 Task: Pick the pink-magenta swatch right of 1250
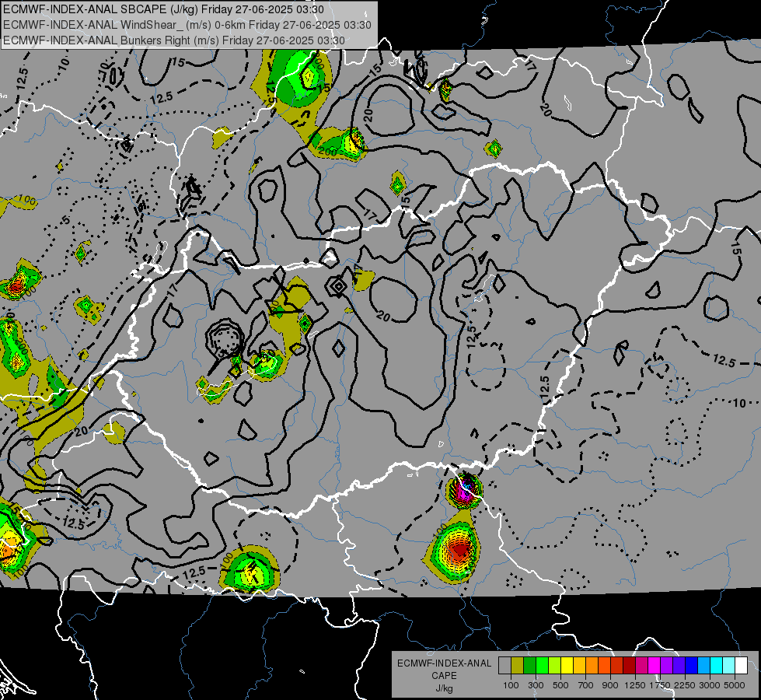[641, 665]
